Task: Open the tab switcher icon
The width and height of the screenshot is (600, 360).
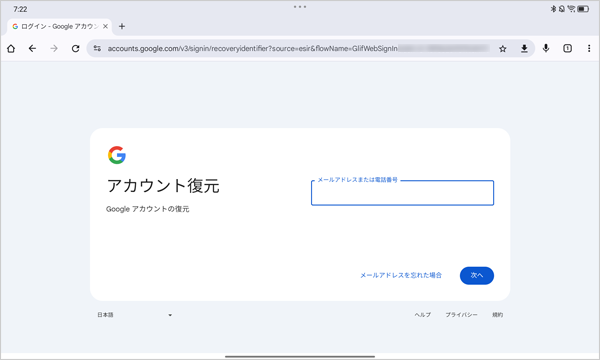Action: pyautogui.click(x=567, y=48)
